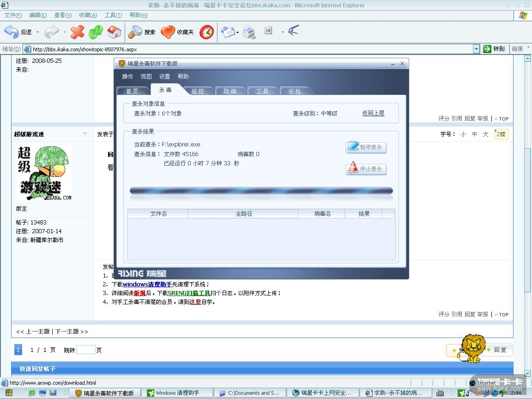
Task: Open Search (搜索) in IE toolbar
Action: pos(141,32)
